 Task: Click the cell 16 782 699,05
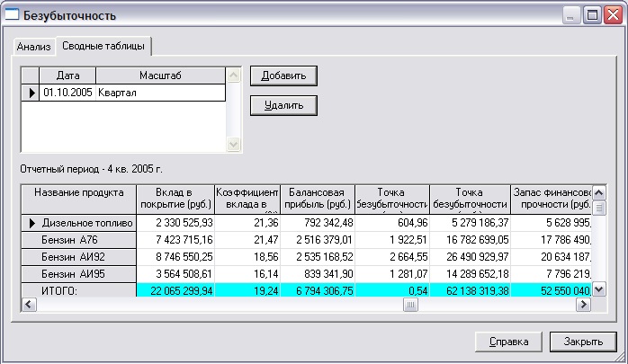(x=471, y=240)
